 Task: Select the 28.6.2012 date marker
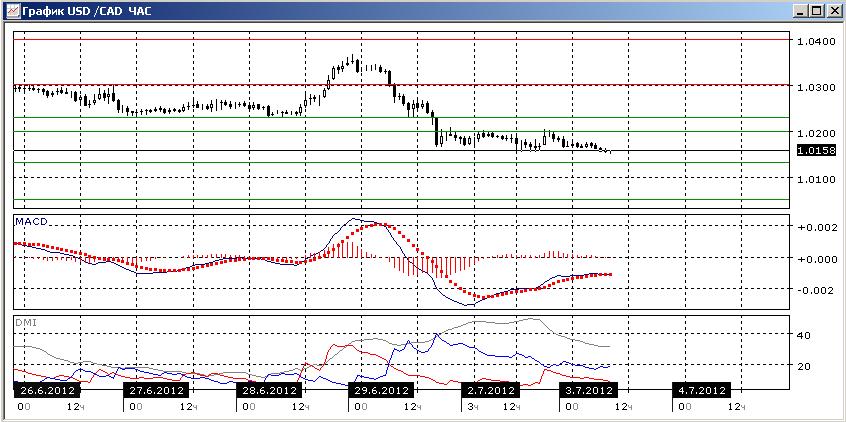click(268, 390)
